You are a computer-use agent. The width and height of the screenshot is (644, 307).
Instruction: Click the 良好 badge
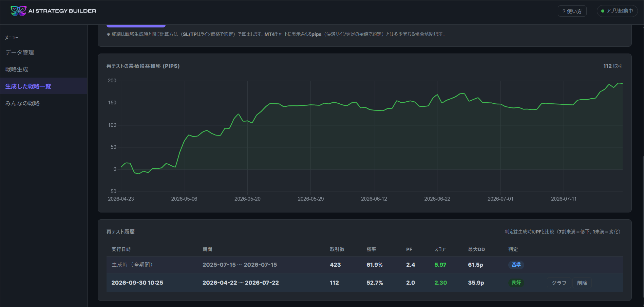[516, 283]
